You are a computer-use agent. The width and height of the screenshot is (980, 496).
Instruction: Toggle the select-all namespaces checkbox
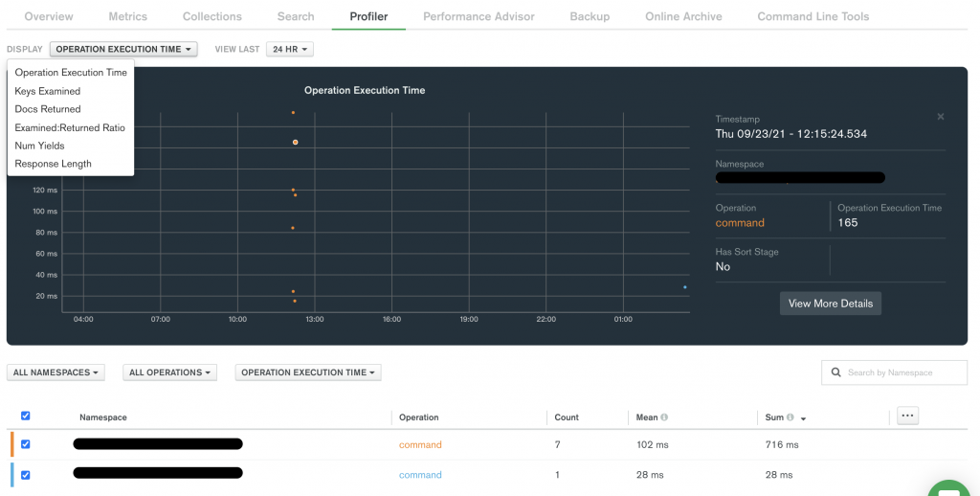click(x=26, y=416)
